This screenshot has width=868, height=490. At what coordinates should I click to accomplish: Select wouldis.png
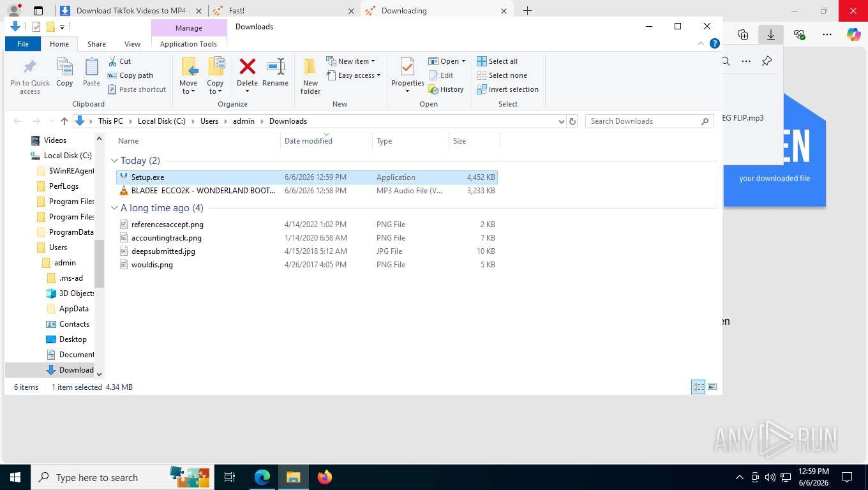[306, 265]
